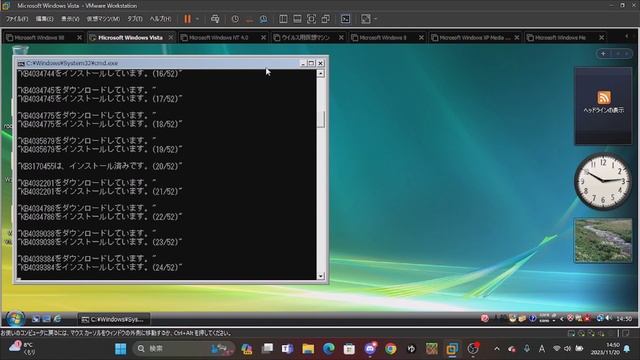Open the cmd.exe title bar system icon
Viewport: 640px width, 360px height.
pyautogui.click(x=21, y=63)
